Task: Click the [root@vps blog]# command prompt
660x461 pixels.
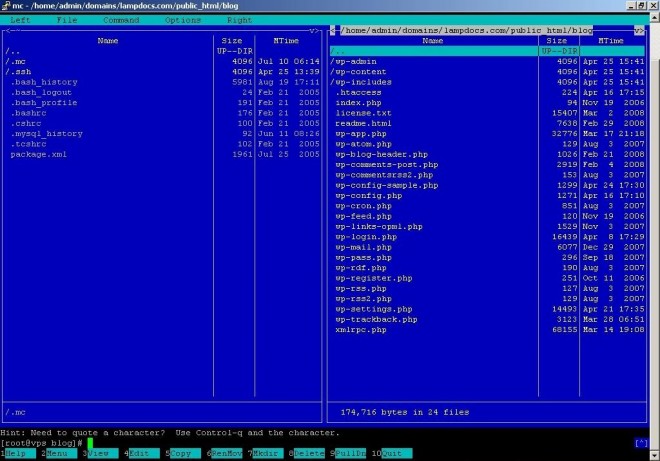Action: tap(41, 443)
